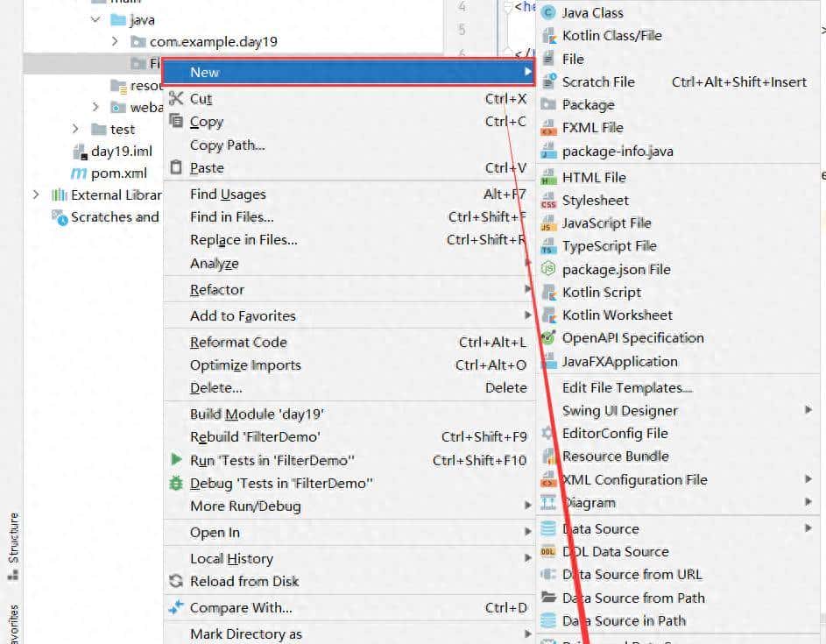Open the Add to Favorites submenu arrow
Screen dimensions: 826x644
click(527, 315)
